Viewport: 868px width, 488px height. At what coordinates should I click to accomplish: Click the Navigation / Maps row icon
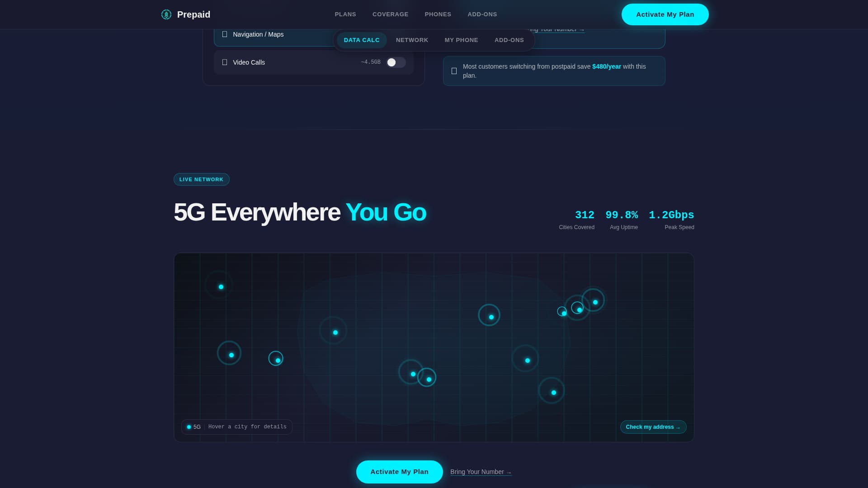tap(225, 34)
